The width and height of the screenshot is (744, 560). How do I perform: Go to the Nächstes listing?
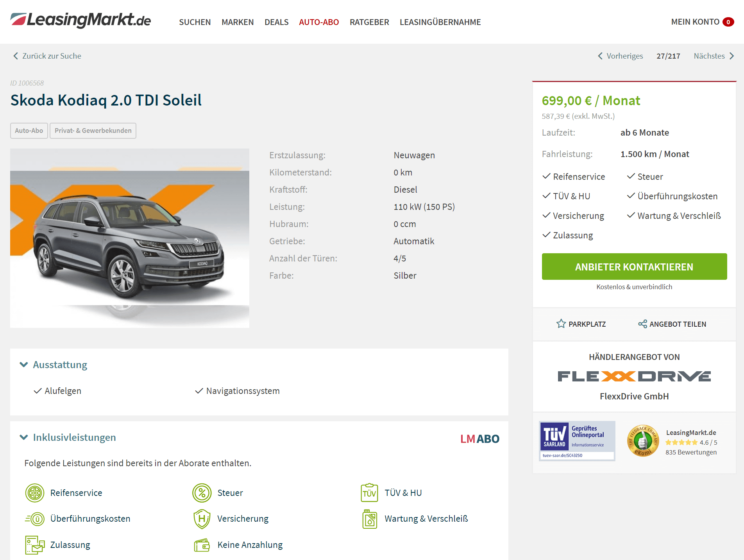tap(714, 56)
